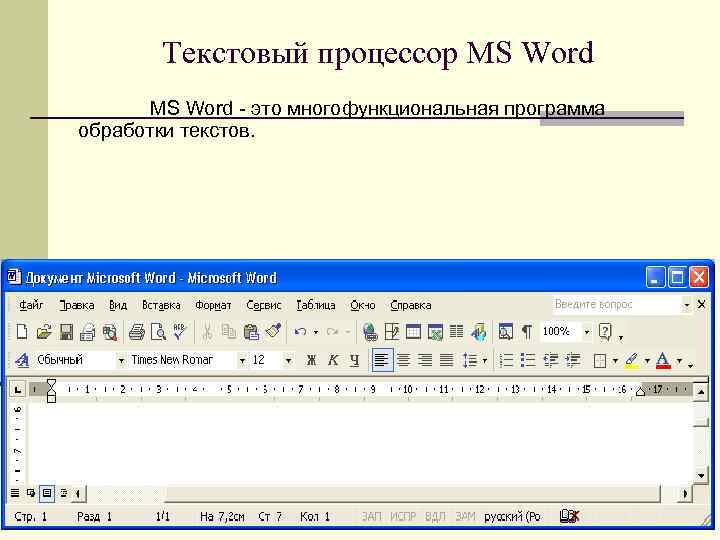This screenshot has width=720, height=540.
Task: Expand borders options arrow
Action: (615, 361)
